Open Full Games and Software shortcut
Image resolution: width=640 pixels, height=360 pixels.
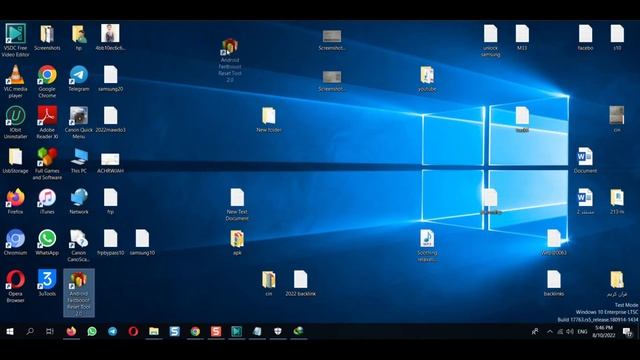pyautogui.click(x=47, y=163)
